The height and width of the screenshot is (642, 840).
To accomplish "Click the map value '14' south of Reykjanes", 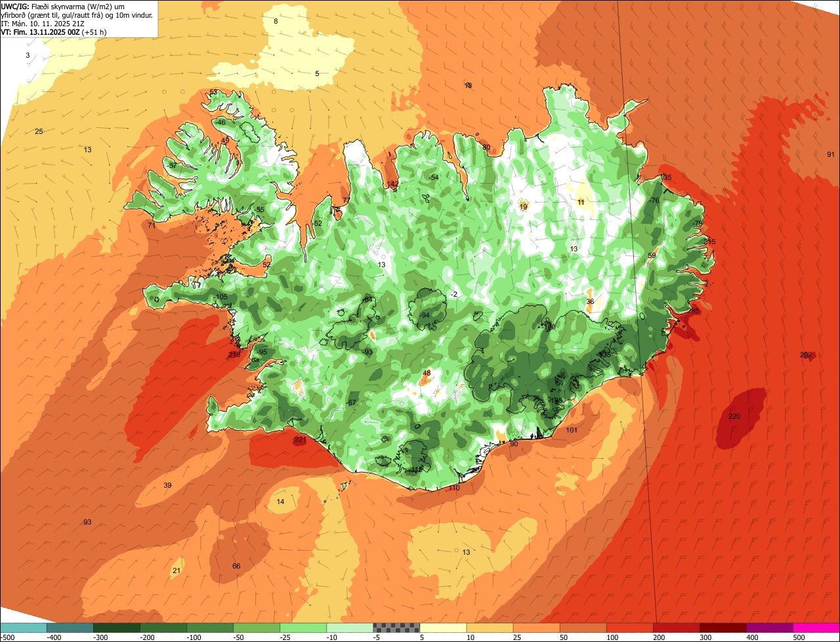I will [280, 502].
